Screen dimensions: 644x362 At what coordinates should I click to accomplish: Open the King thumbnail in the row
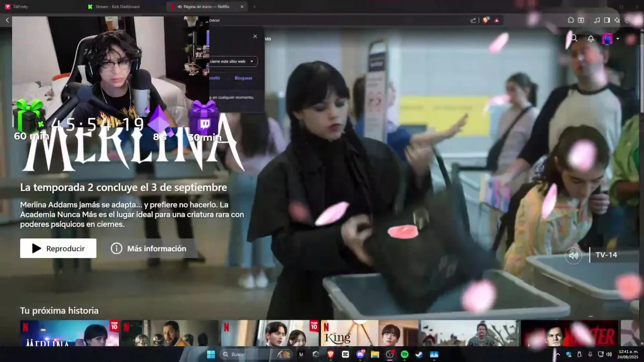[370, 333]
